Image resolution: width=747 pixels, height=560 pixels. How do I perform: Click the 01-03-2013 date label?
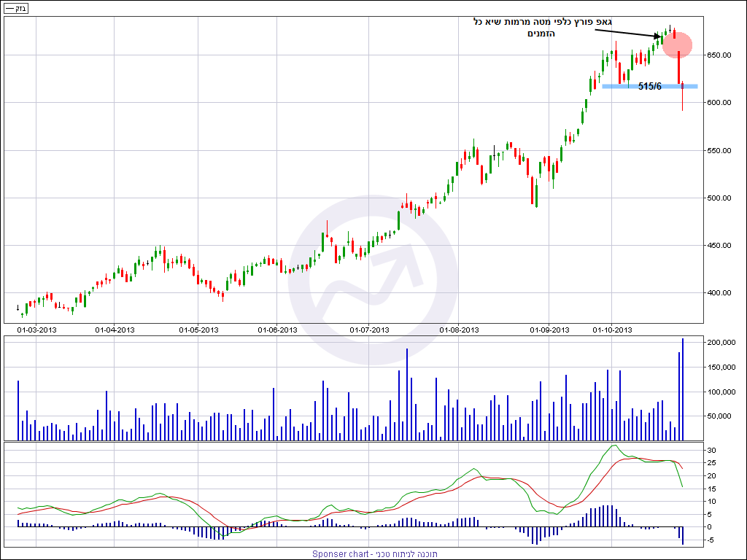[x=36, y=330]
